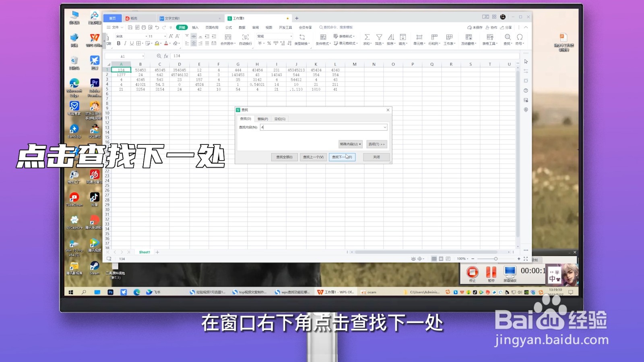Increase font size with A+ icon

pyautogui.click(x=171, y=36)
